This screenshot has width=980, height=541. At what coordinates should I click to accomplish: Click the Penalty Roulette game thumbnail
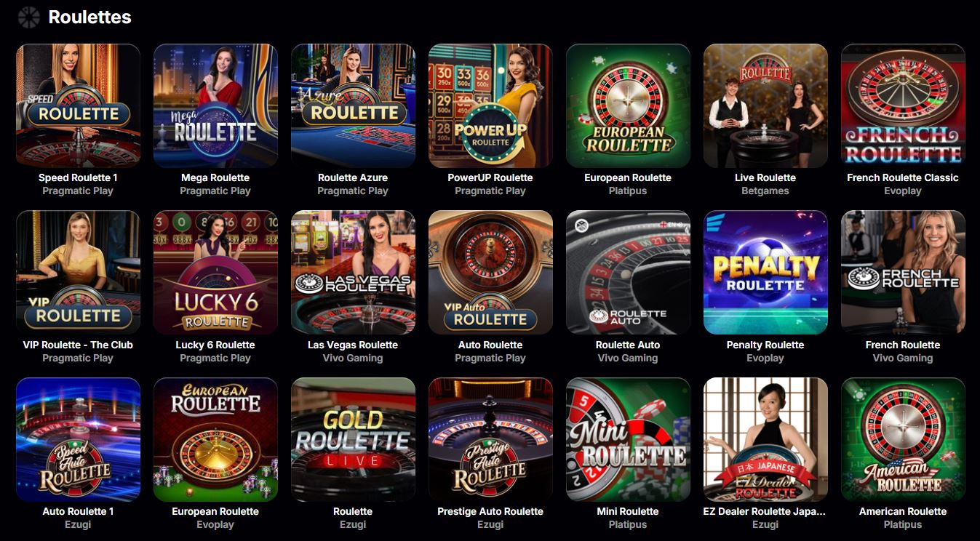(765, 273)
